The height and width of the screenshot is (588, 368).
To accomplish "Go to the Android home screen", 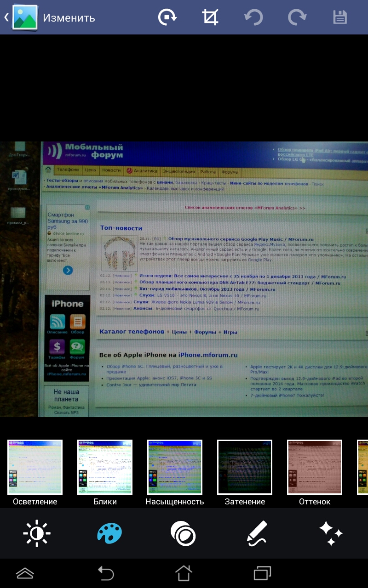I will pos(184,573).
